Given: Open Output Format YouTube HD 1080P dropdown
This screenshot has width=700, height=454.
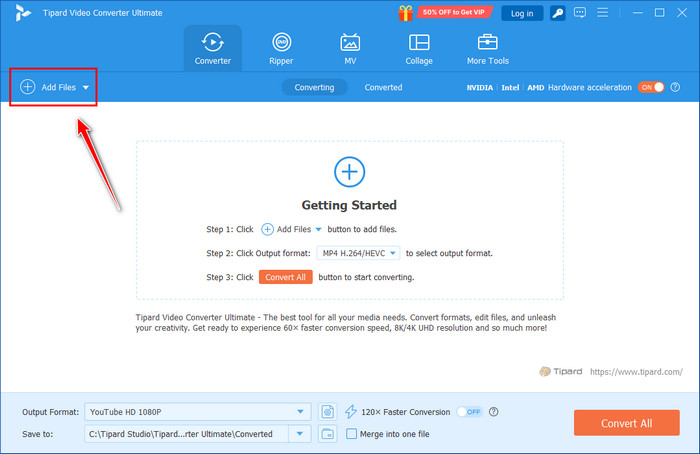Looking at the screenshot, I should pyautogui.click(x=301, y=412).
